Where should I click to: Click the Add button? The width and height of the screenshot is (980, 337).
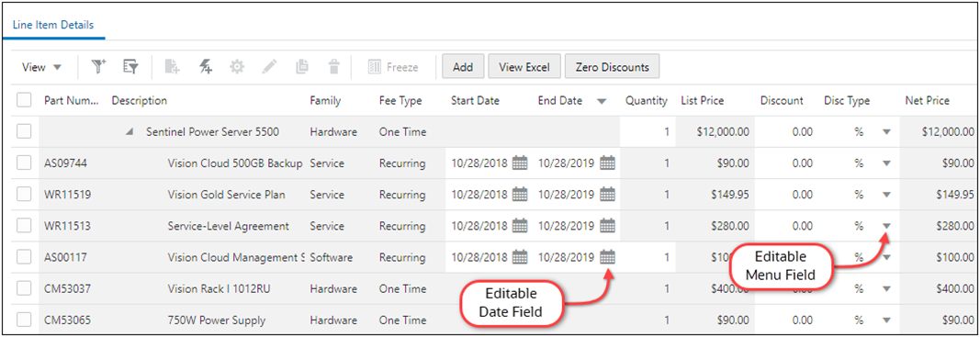(463, 67)
